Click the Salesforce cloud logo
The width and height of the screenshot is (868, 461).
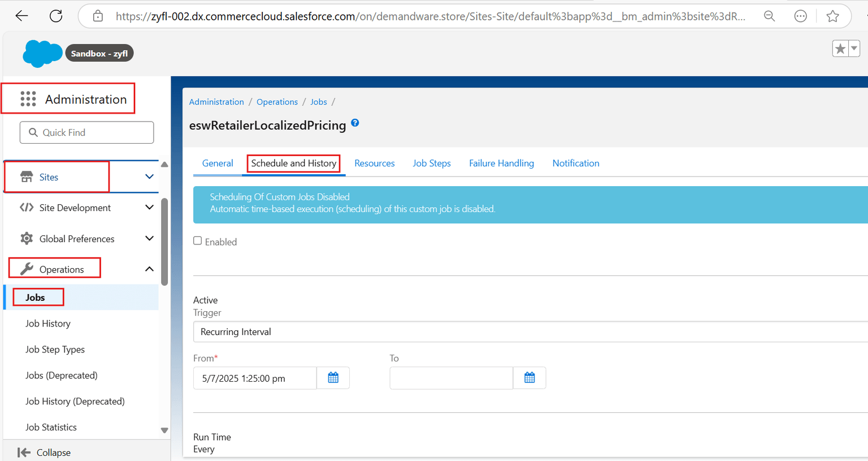coord(42,54)
